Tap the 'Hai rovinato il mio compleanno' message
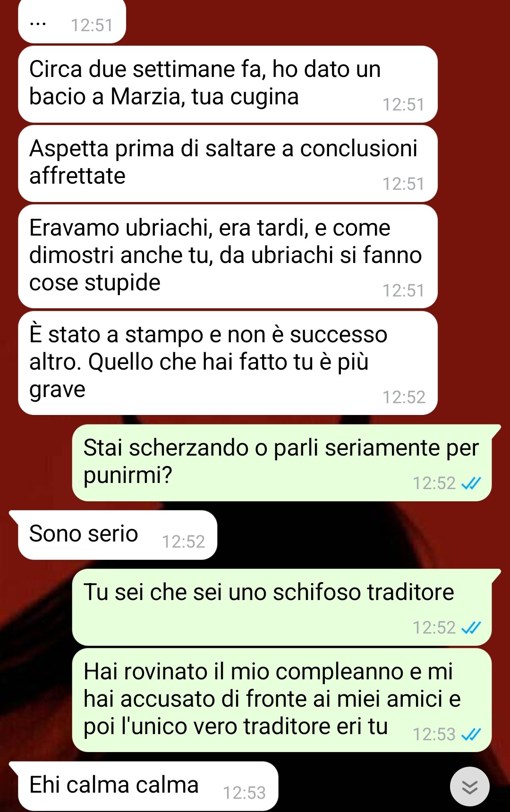Viewport: 510px width, 812px height. tap(282, 700)
